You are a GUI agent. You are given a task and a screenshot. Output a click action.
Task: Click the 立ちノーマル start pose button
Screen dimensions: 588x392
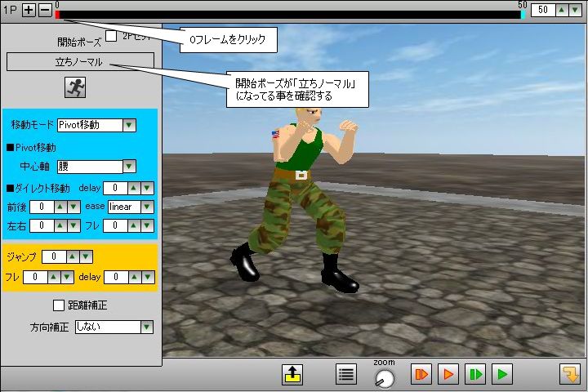(80, 62)
